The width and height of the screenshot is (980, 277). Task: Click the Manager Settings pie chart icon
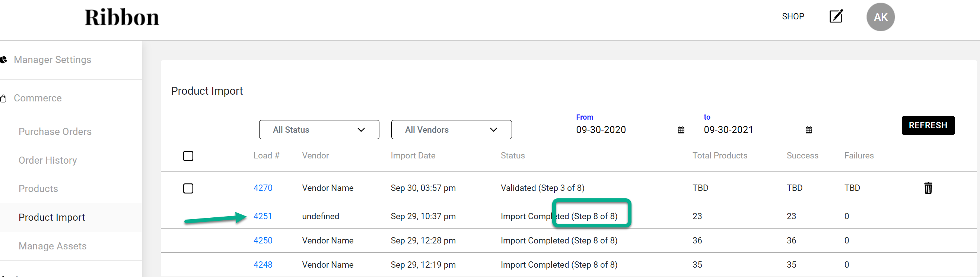[x=4, y=60]
